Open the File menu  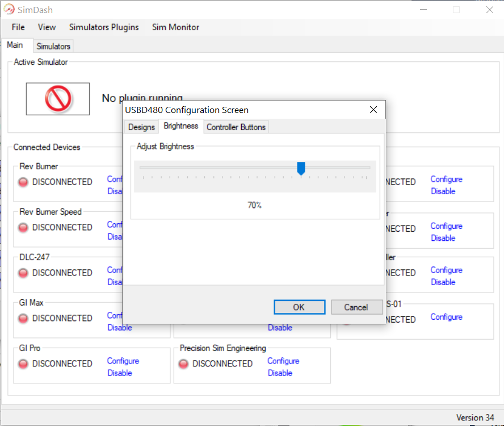[18, 27]
